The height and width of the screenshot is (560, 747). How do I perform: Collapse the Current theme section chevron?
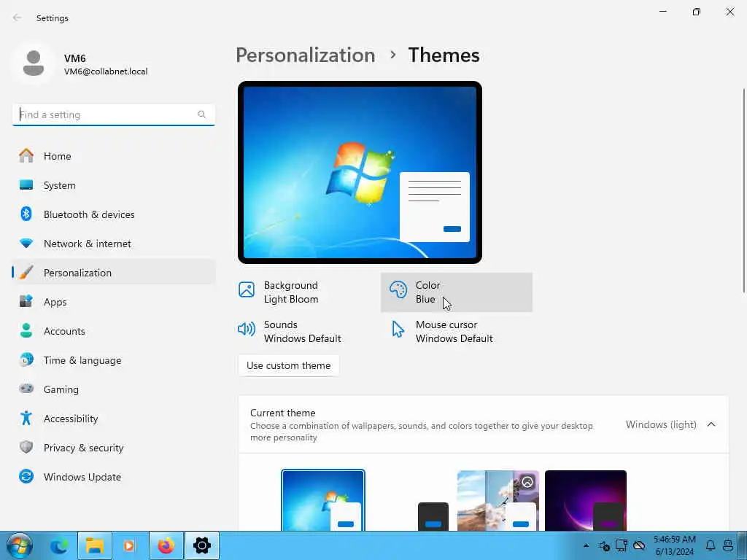point(711,424)
